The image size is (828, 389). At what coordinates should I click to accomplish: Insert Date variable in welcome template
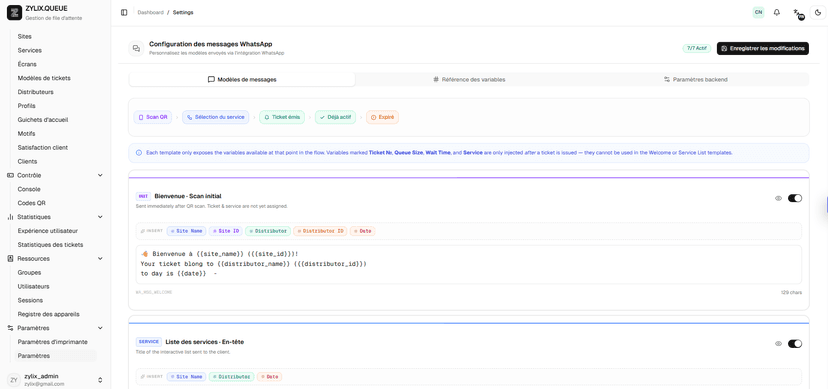point(362,231)
